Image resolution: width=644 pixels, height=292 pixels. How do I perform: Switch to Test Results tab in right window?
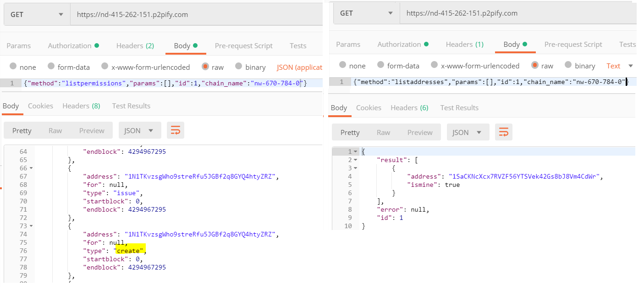click(459, 107)
